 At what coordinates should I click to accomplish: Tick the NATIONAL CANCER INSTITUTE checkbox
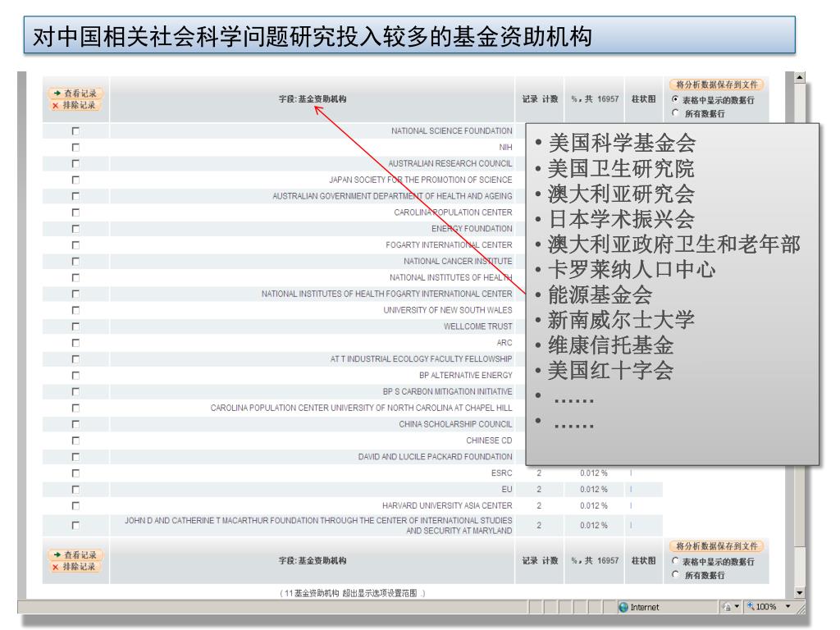click(x=75, y=262)
